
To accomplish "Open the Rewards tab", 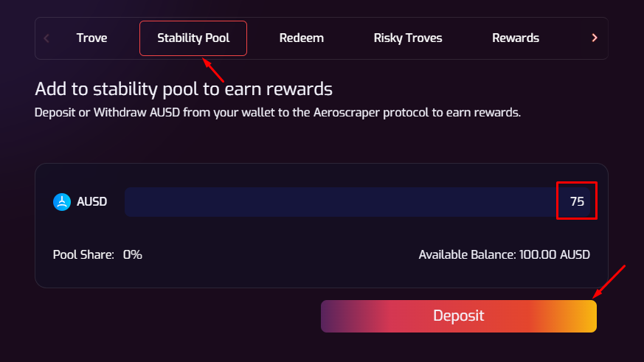I will 516,38.
